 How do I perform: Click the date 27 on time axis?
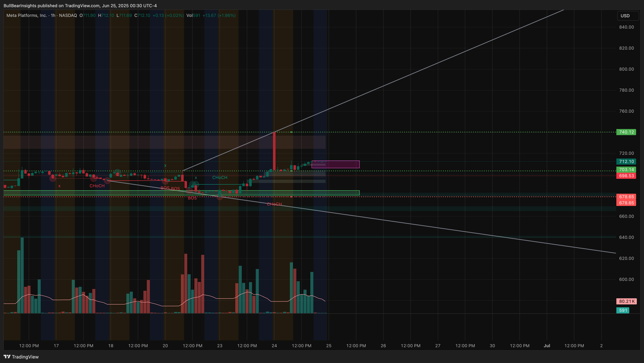tap(438, 345)
